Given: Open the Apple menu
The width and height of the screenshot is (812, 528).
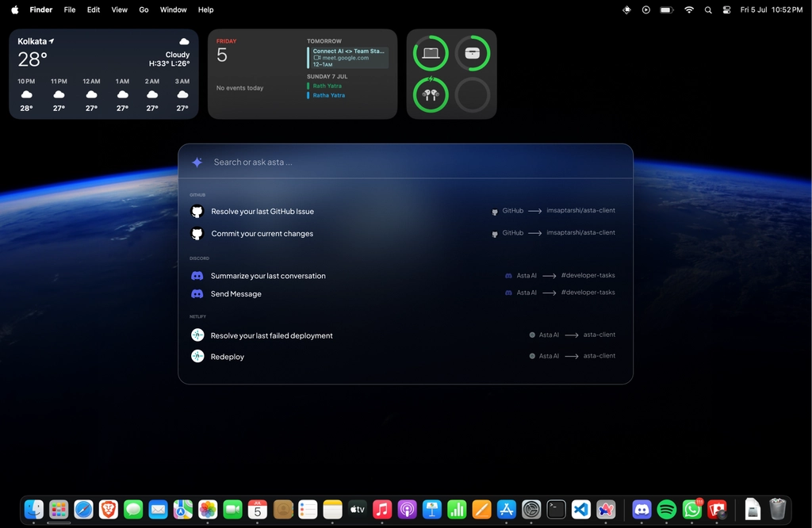Looking at the screenshot, I should [15, 10].
